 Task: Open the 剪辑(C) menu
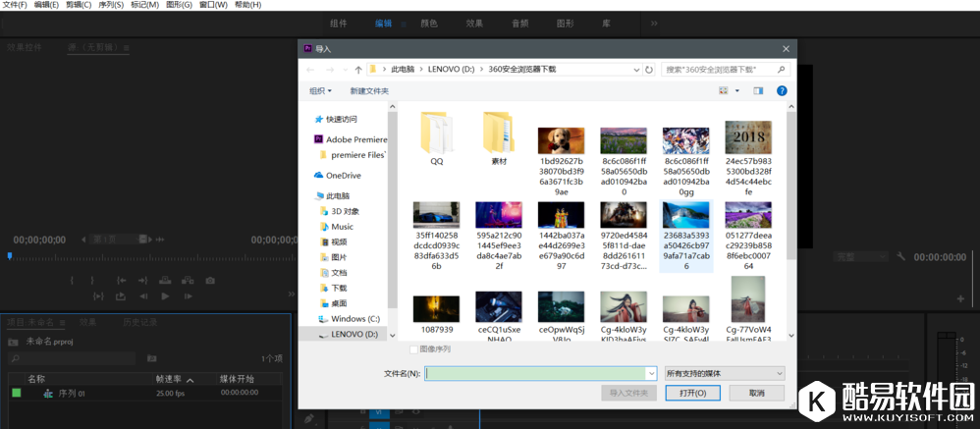[79, 5]
